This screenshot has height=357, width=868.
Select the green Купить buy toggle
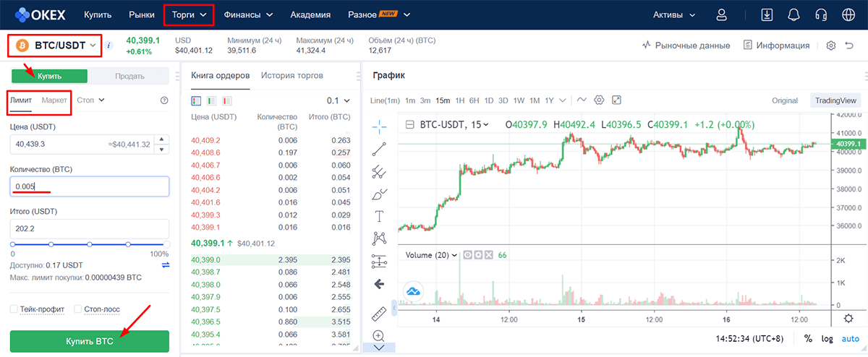pos(49,76)
